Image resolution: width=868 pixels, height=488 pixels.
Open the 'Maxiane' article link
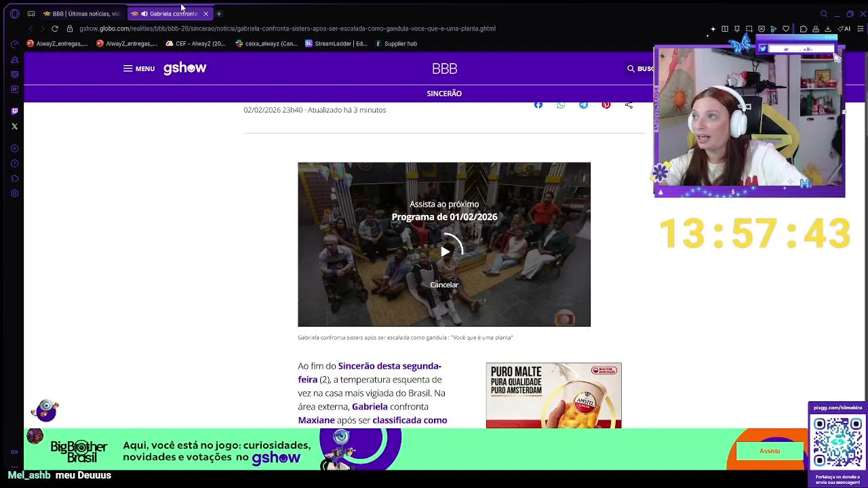(316, 420)
